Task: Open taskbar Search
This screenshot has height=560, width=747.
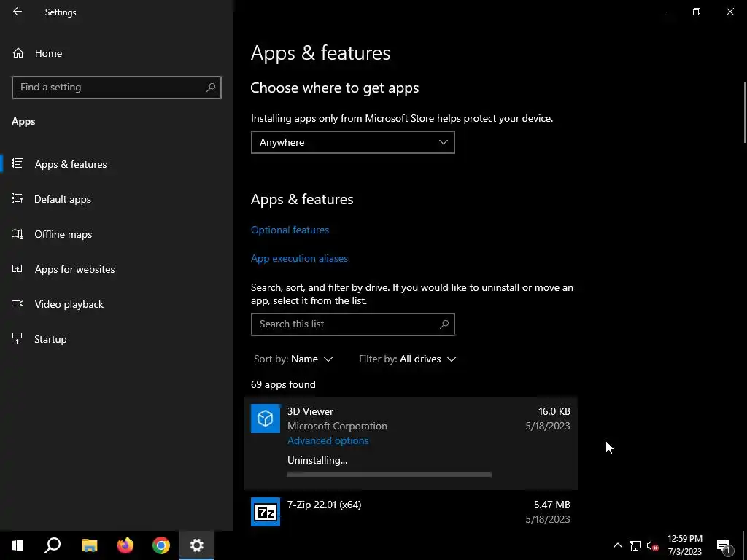Action: pyautogui.click(x=53, y=545)
